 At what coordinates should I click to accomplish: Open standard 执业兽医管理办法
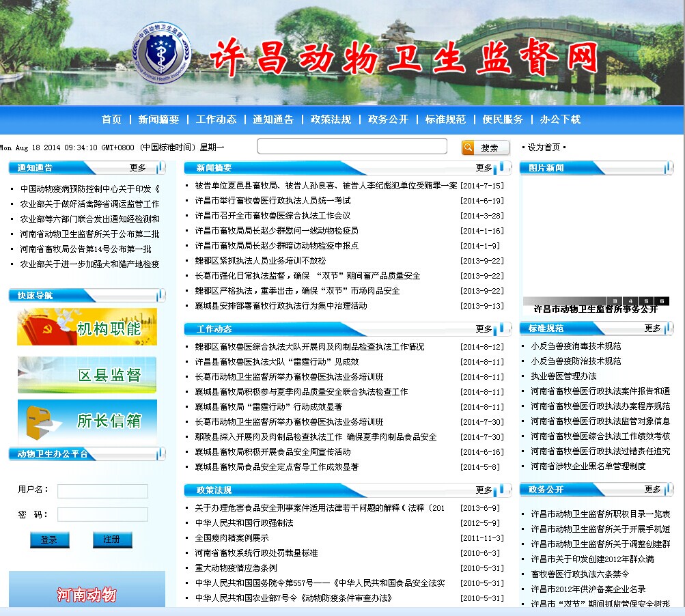click(563, 376)
